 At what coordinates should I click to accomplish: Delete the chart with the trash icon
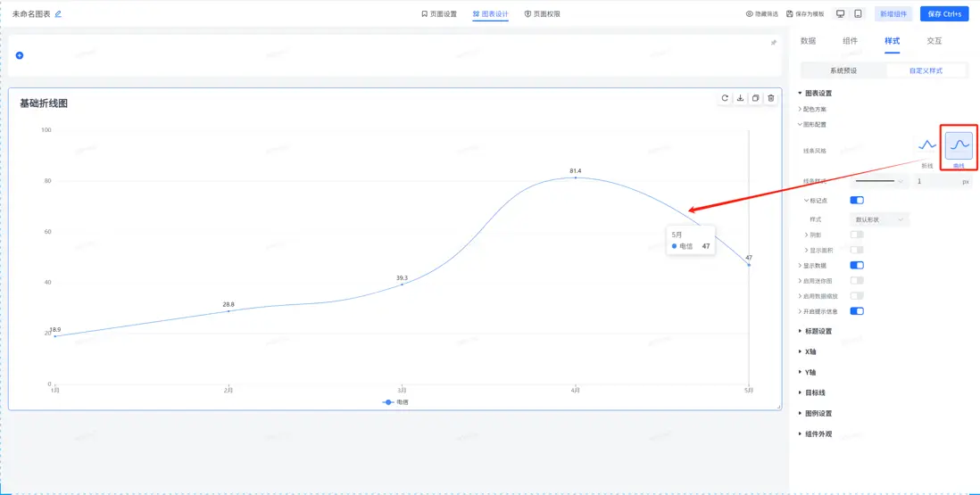coord(771,98)
